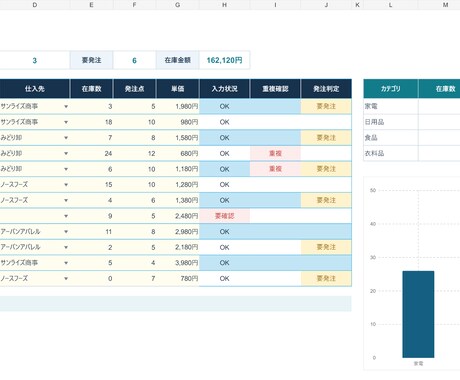Select the 衣料品 category cell
460x380 pixels.
[x=391, y=153]
